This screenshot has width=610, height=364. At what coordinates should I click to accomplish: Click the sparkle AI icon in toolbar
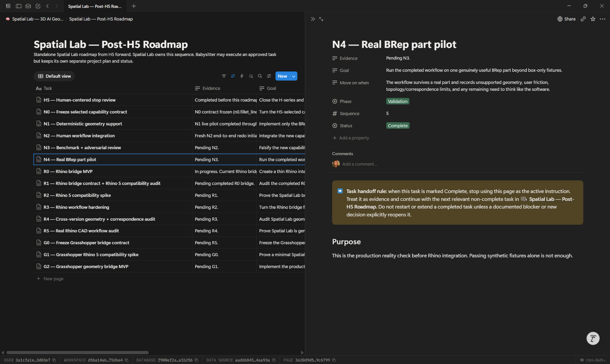(251, 76)
